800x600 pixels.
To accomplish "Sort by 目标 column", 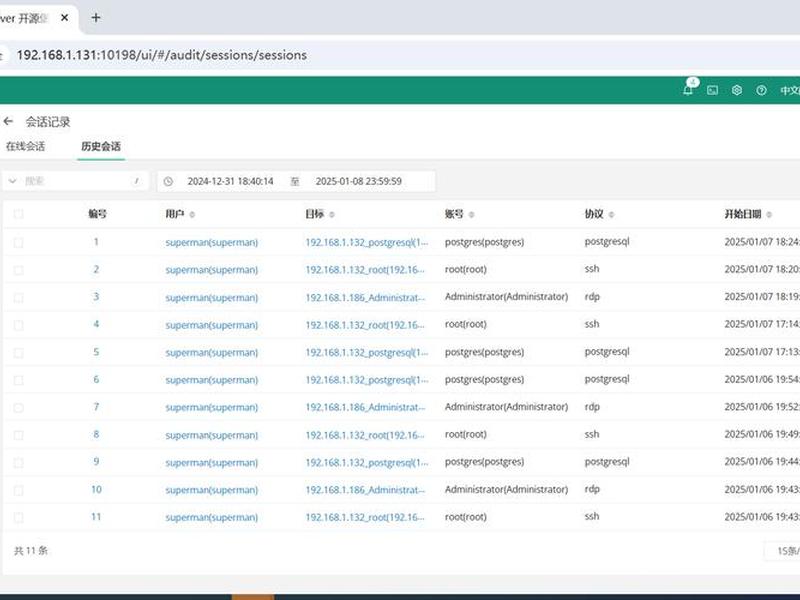I will [x=332, y=215].
